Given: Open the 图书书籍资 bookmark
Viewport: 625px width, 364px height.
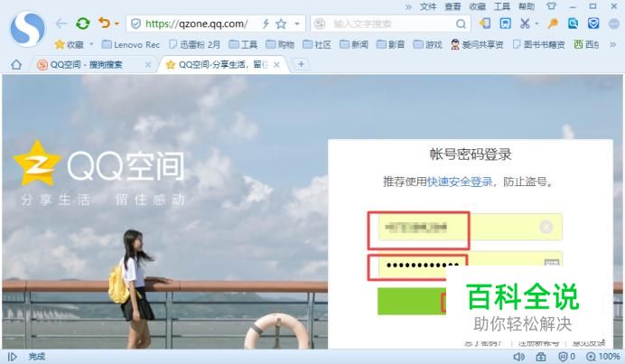Looking at the screenshot, I should (x=538, y=44).
